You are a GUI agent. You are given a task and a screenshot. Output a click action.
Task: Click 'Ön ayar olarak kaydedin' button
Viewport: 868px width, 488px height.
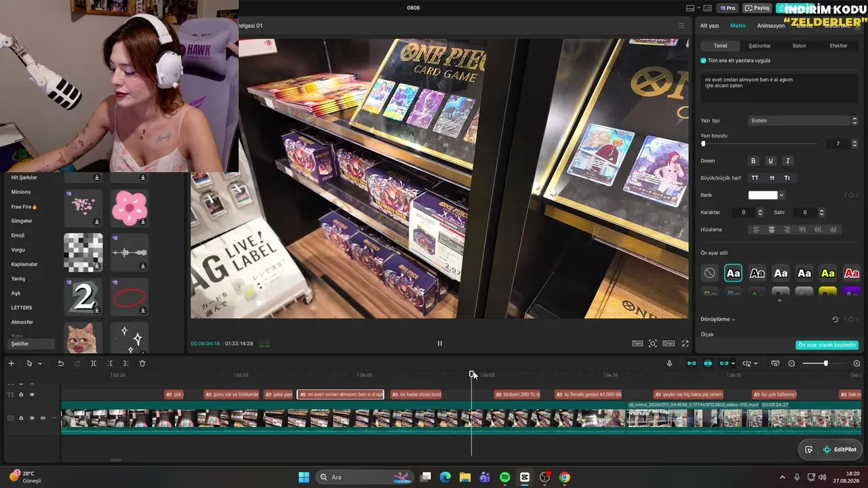[827, 345]
